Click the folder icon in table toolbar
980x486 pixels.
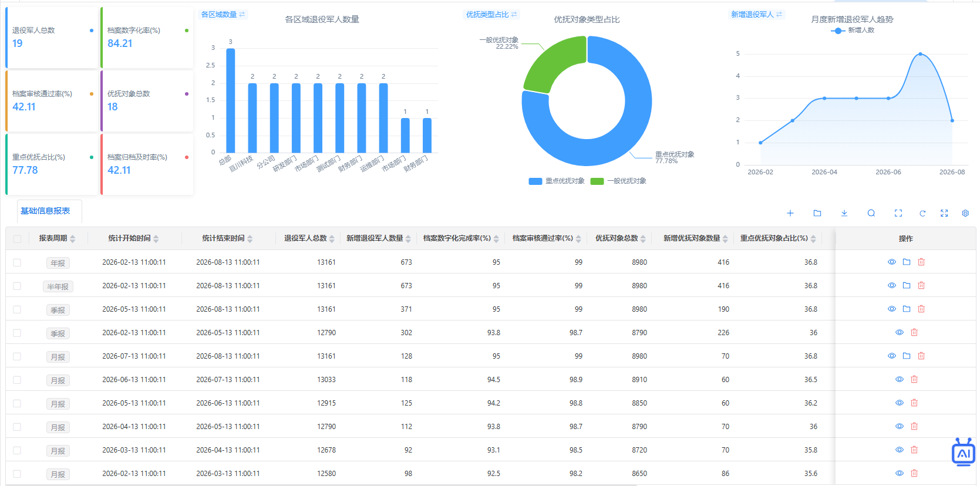coord(817,213)
